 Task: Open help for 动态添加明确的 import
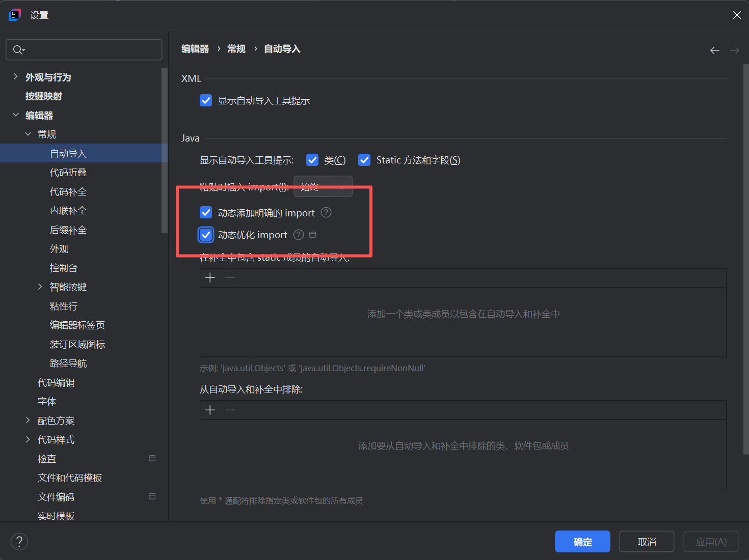[x=326, y=212]
